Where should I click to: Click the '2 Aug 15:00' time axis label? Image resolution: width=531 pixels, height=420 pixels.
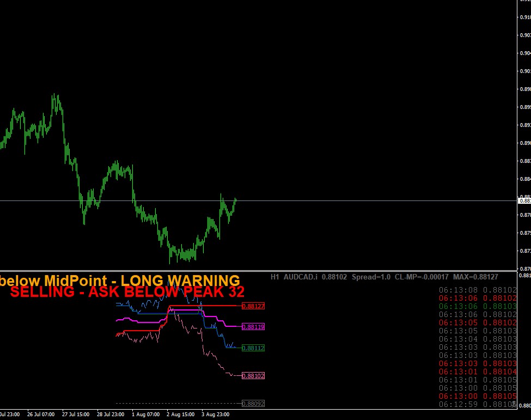point(180,414)
